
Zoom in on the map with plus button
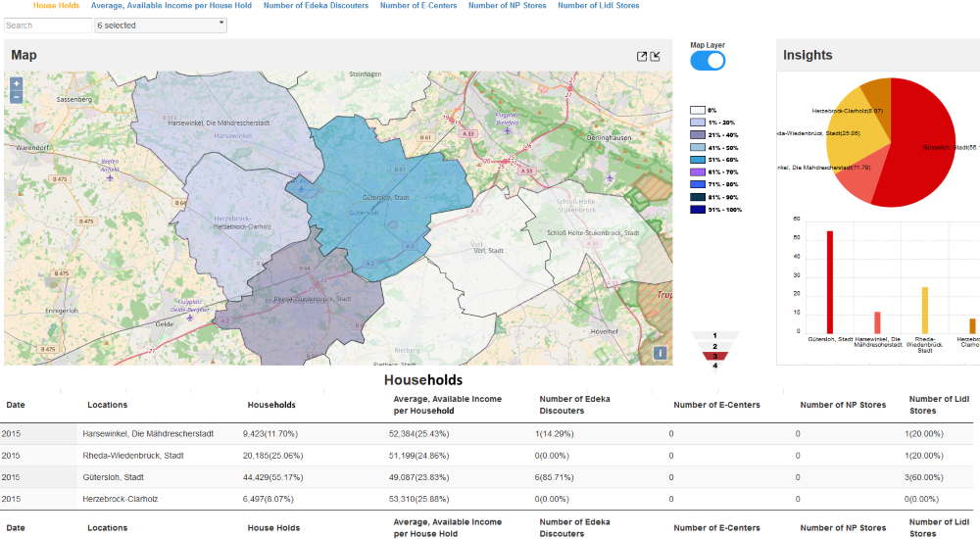17,83
